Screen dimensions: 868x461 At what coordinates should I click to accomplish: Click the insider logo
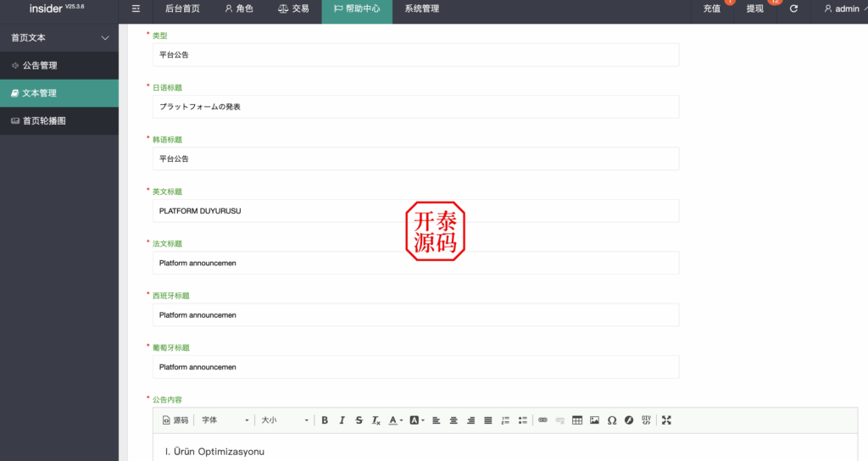coord(57,8)
